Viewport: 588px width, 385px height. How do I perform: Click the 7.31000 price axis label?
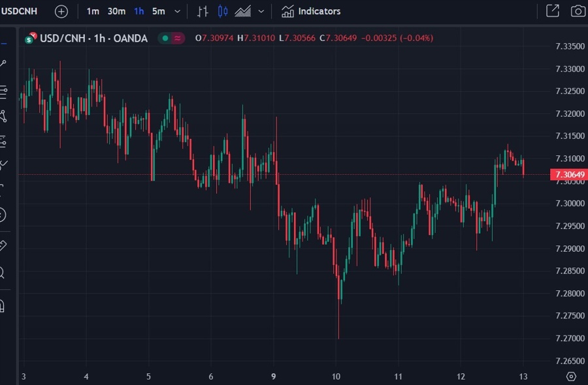[570, 159]
